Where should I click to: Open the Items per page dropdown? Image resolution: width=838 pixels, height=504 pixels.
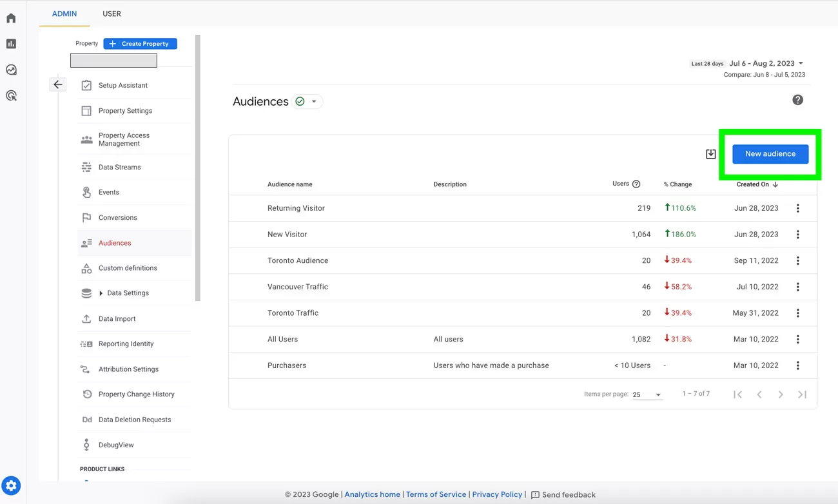click(x=647, y=394)
